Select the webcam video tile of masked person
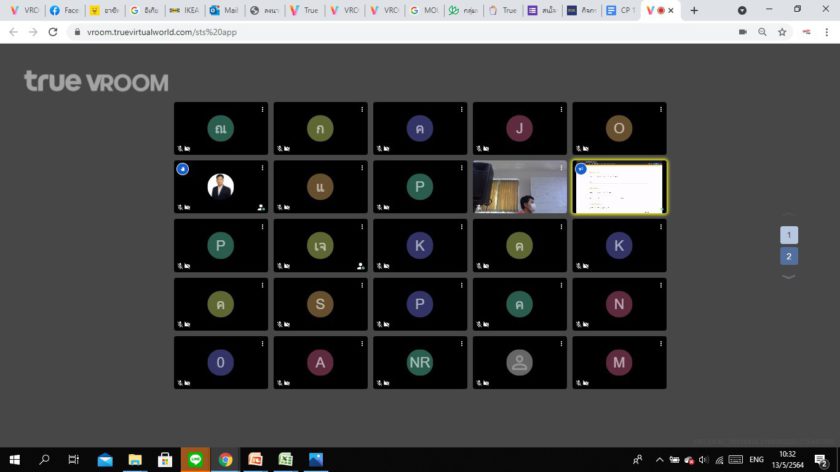 (x=519, y=188)
